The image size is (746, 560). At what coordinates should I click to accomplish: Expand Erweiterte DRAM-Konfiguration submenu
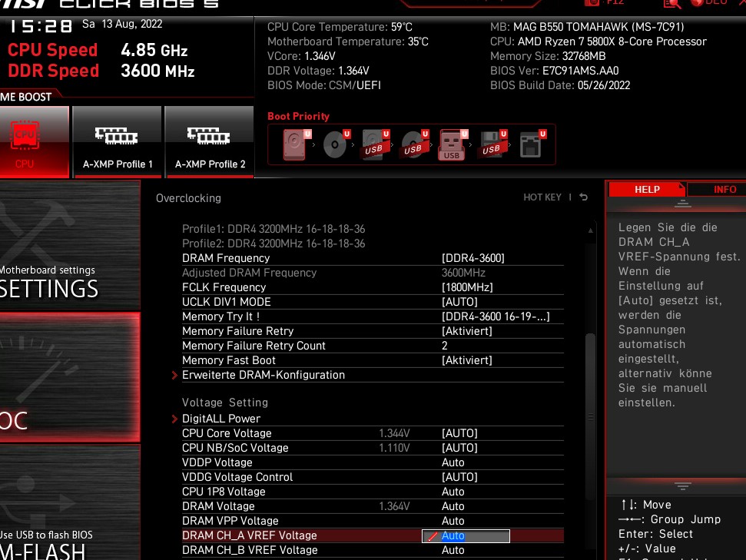pos(263,375)
